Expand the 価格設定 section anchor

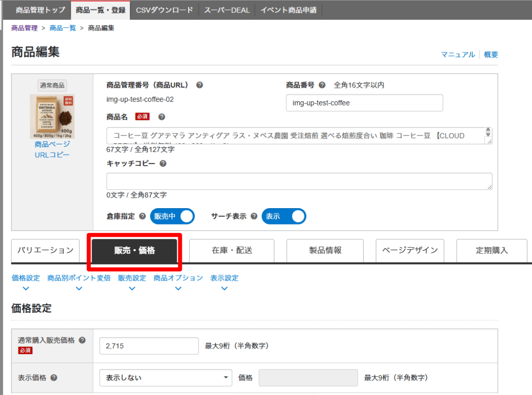point(25,282)
